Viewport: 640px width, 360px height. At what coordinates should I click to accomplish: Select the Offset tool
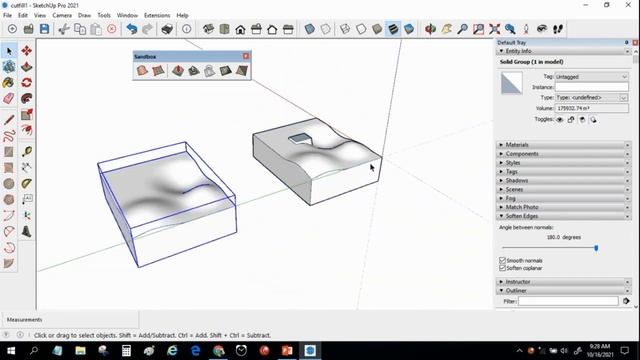pyautogui.click(x=27, y=131)
